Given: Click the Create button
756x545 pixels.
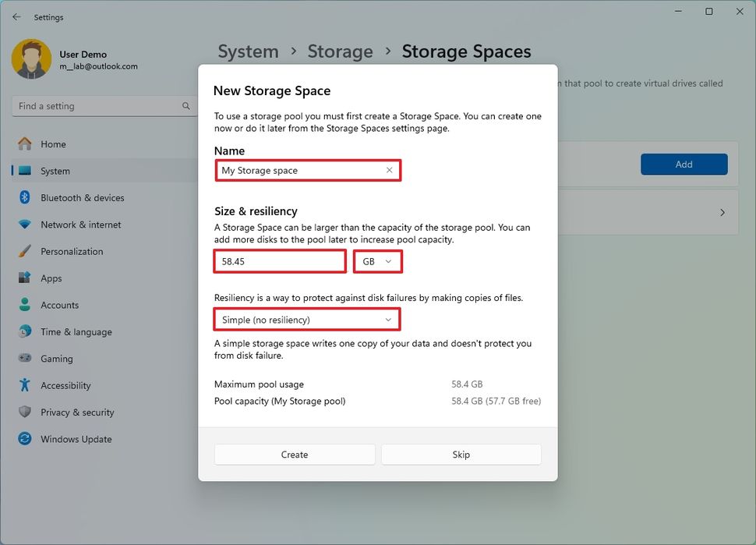Looking at the screenshot, I should (x=294, y=455).
